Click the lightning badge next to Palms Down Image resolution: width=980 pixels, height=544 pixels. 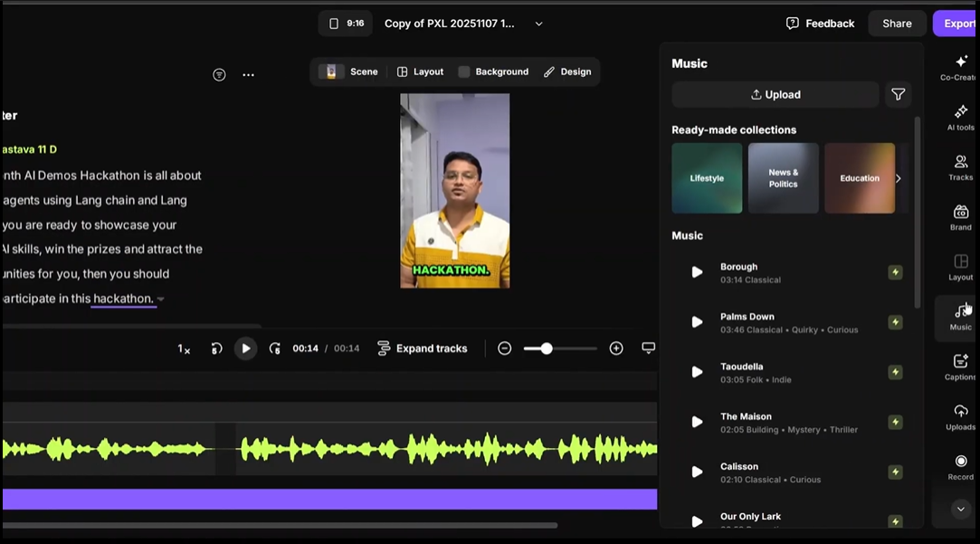895,322
